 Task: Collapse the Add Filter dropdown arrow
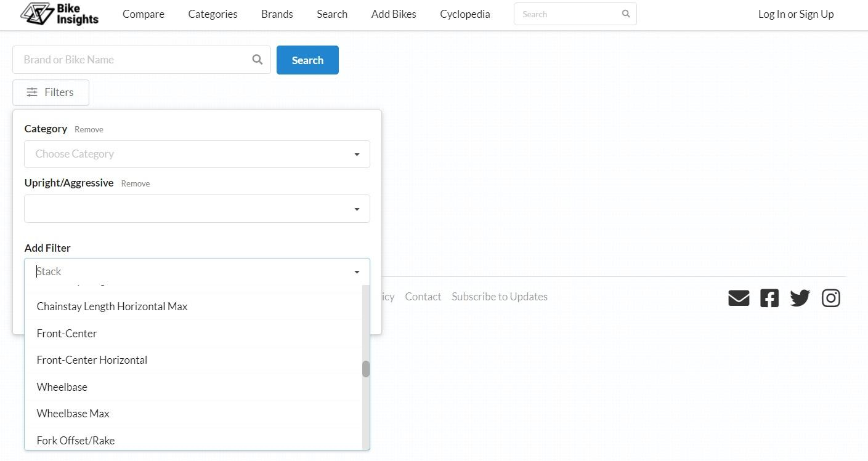[x=357, y=272]
